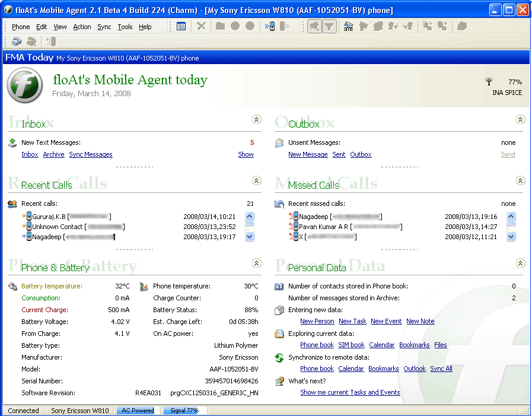
Task: Click the help icon beside What's next?
Action: tap(279, 382)
